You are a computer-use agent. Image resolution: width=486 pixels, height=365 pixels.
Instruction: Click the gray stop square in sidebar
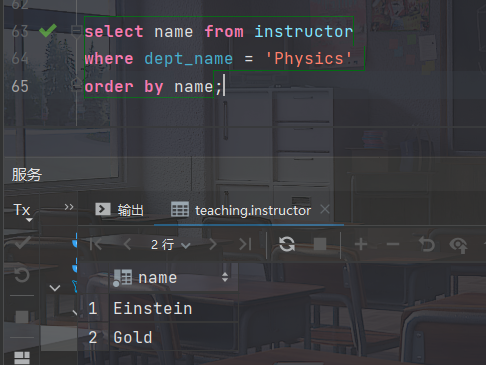click(22, 317)
